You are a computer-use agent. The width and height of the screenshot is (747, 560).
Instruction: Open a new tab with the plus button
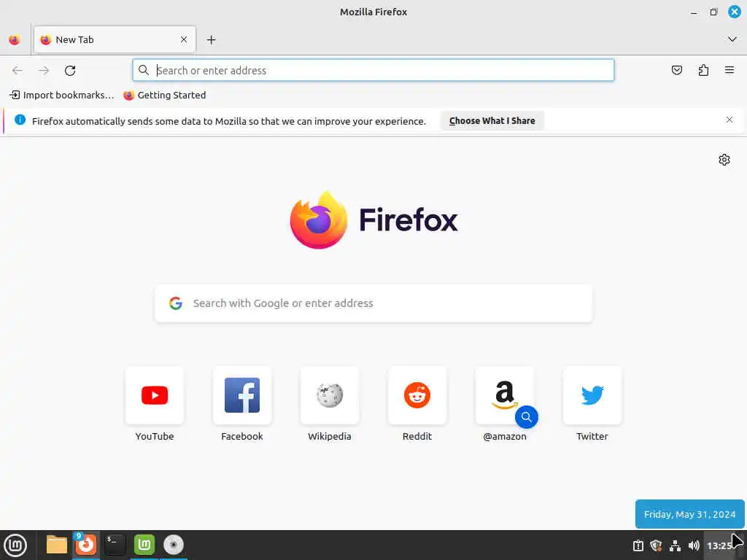[x=211, y=40]
